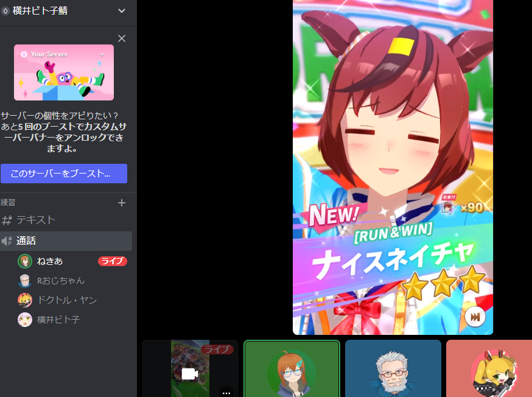This screenshot has height=397, width=532.
Task: Open the 横井ビト子鯖 server dropdown menu
Action: [x=122, y=11]
